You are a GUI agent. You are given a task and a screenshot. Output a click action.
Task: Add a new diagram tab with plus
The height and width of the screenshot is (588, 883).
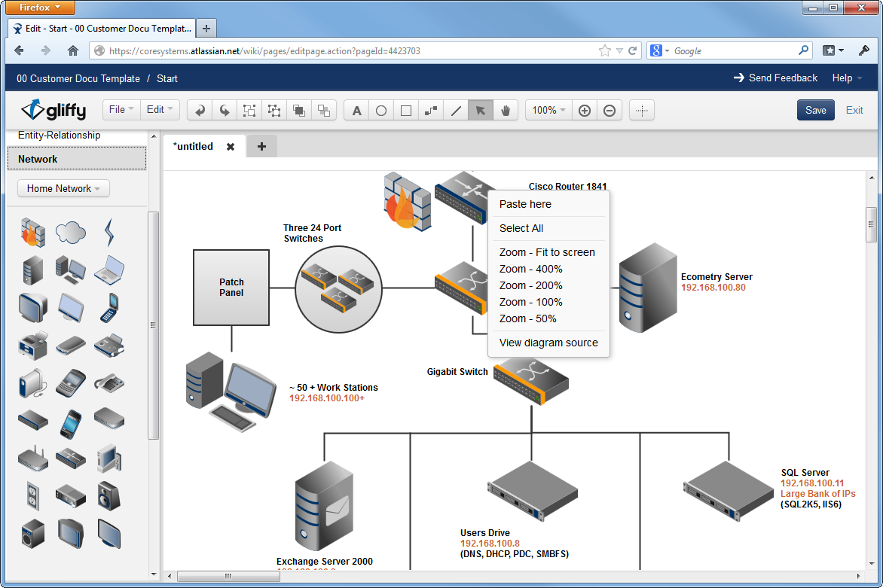(262, 146)
